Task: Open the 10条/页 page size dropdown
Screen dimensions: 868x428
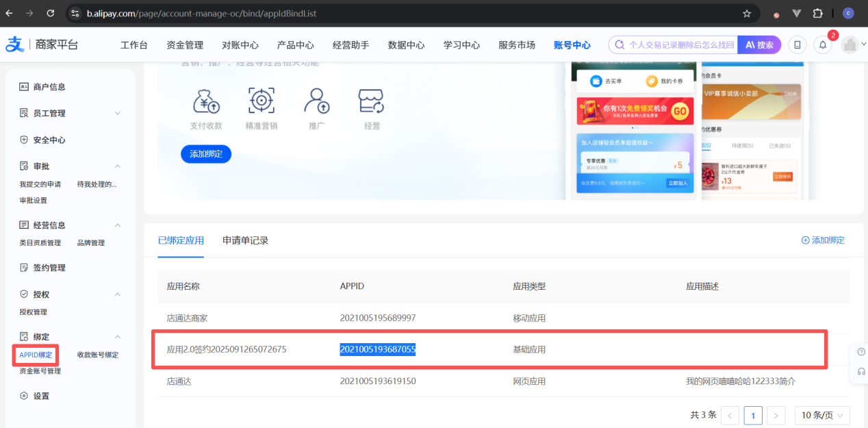Action: click(821, 415)
